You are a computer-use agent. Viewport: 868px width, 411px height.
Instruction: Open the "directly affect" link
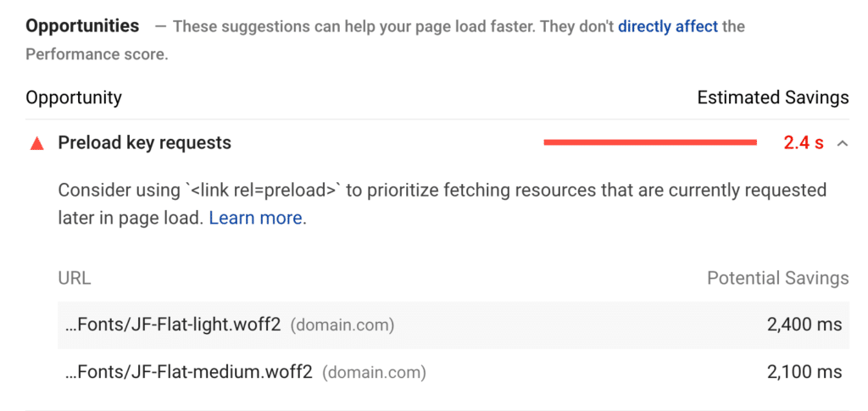click(x=668, y=26)
